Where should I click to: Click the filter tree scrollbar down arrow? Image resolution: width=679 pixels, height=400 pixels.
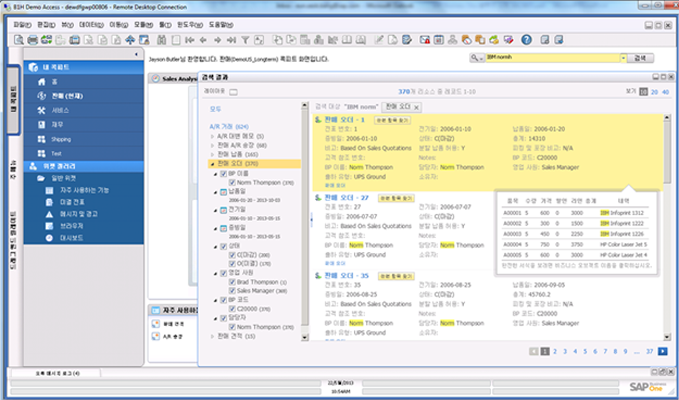(304, 337)
